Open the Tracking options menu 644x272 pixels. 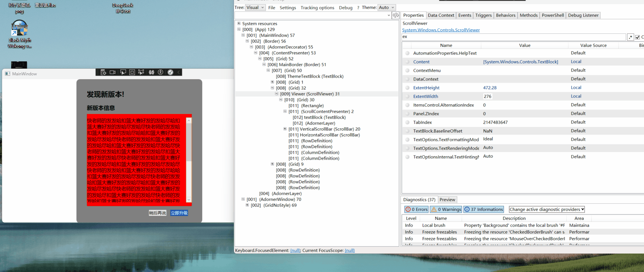(x=317, y=8)
